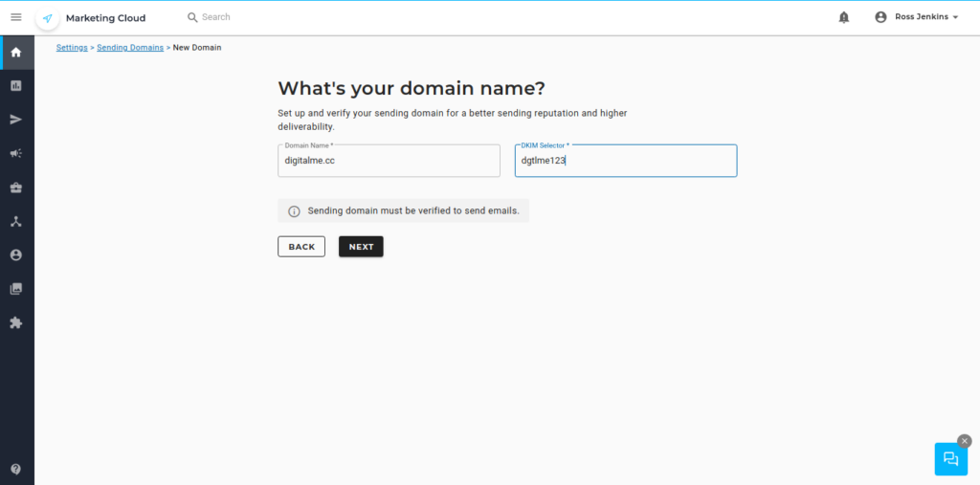This screenshot has width=980, height=485.
Task: Click the user avatar icon
Action: (x=880, y=17)
